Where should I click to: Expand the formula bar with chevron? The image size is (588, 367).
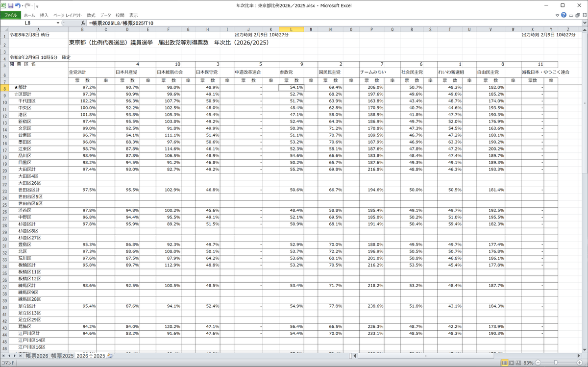click(x=584, y=23)
